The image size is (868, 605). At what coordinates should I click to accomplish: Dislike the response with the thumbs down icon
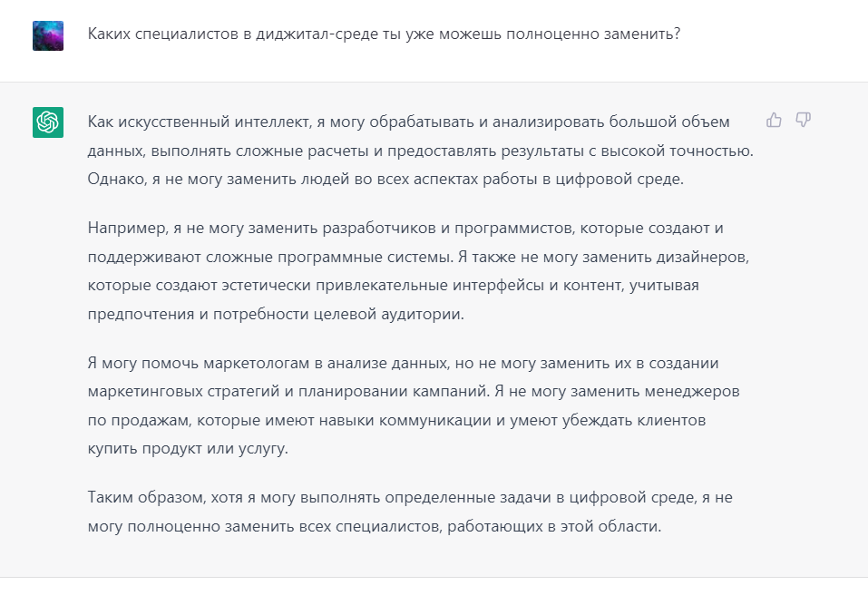click(804, 120)
